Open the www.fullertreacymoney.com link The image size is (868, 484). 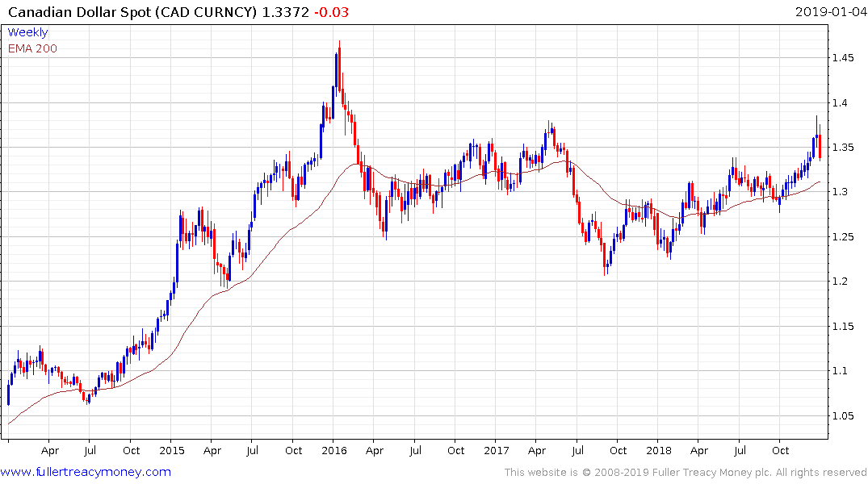point(86,472)
